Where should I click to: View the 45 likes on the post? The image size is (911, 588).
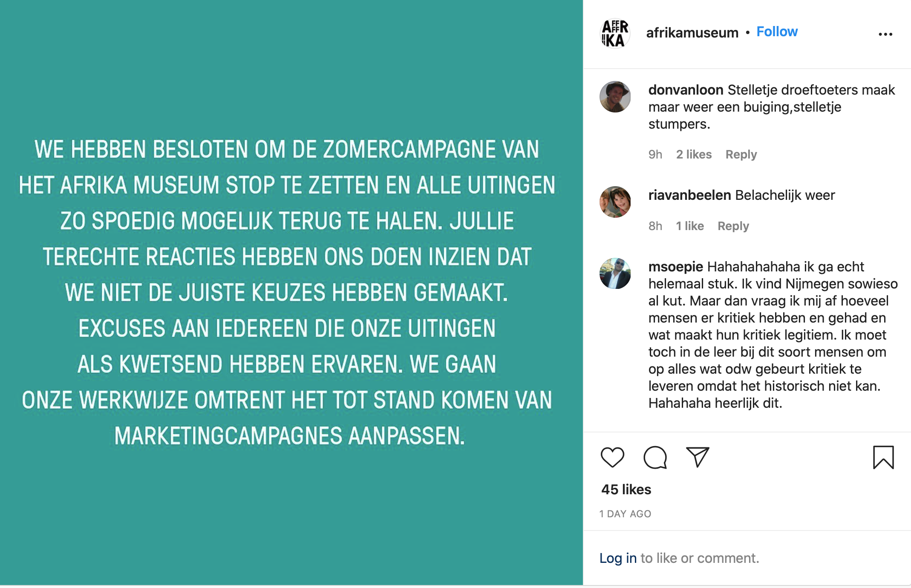click(x=626, y=490)
